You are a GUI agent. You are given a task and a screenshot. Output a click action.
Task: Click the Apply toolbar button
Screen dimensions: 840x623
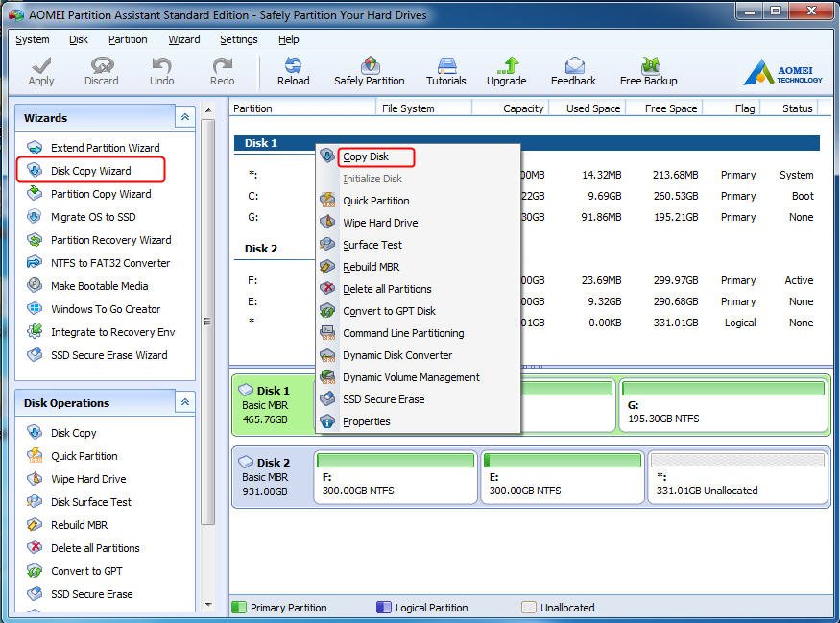click(41, 71)
